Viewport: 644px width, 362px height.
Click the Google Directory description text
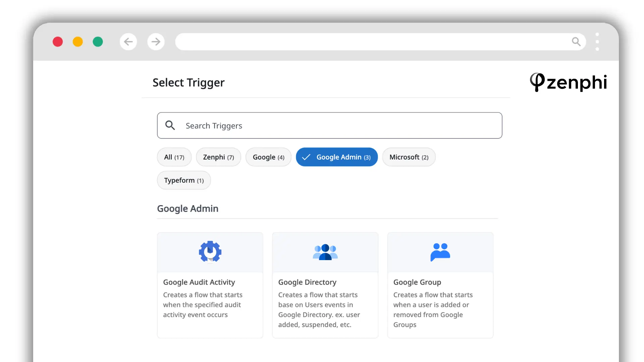click(319, 310)
